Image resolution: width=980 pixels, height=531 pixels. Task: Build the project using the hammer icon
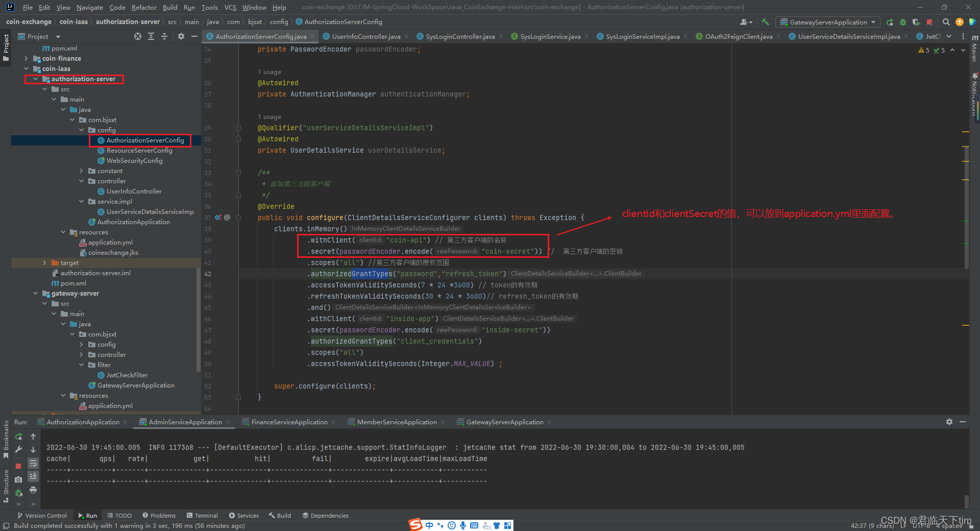click(x=765, y=22)
